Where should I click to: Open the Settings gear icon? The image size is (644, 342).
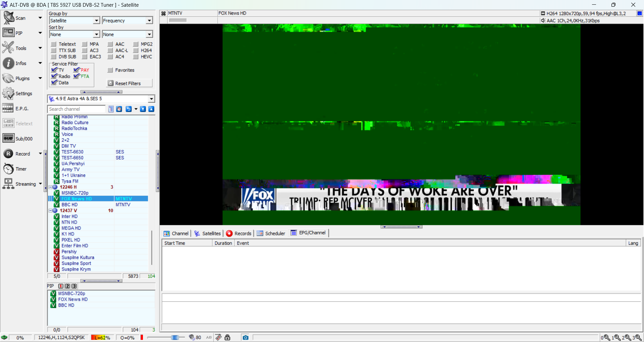(8, 93)
